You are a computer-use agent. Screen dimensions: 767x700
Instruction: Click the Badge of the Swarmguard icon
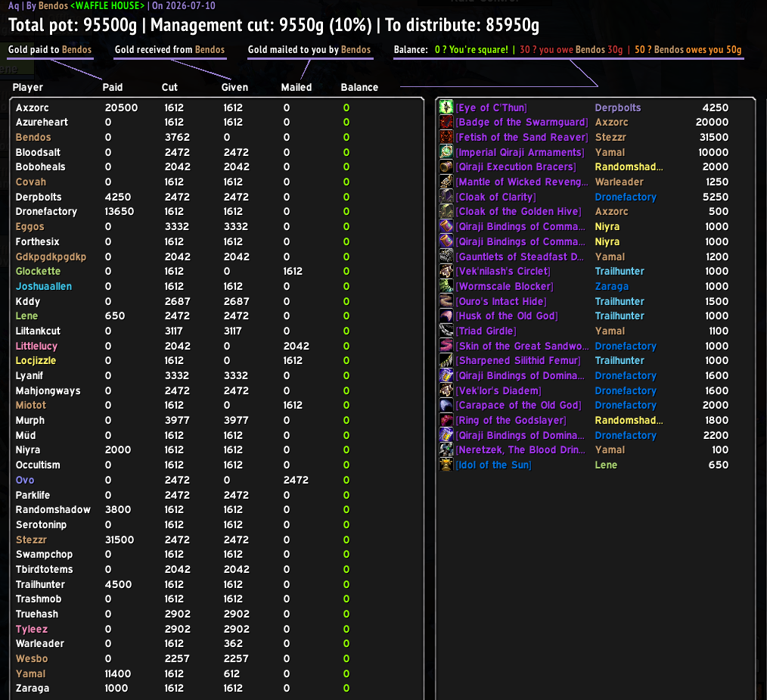[446, 122]
